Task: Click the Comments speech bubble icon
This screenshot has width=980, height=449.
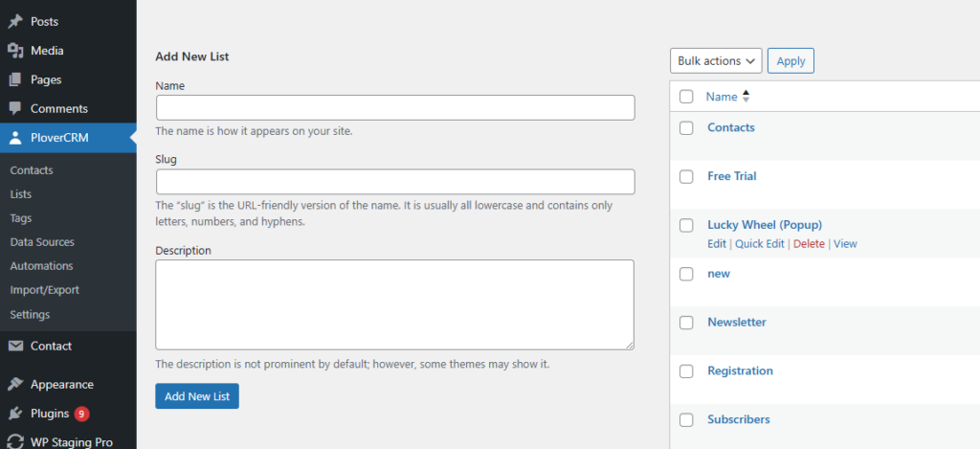Action: 15,109
